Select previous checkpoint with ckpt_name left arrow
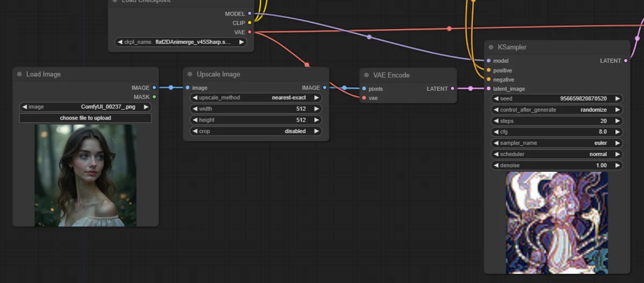 tap(120, 42)
